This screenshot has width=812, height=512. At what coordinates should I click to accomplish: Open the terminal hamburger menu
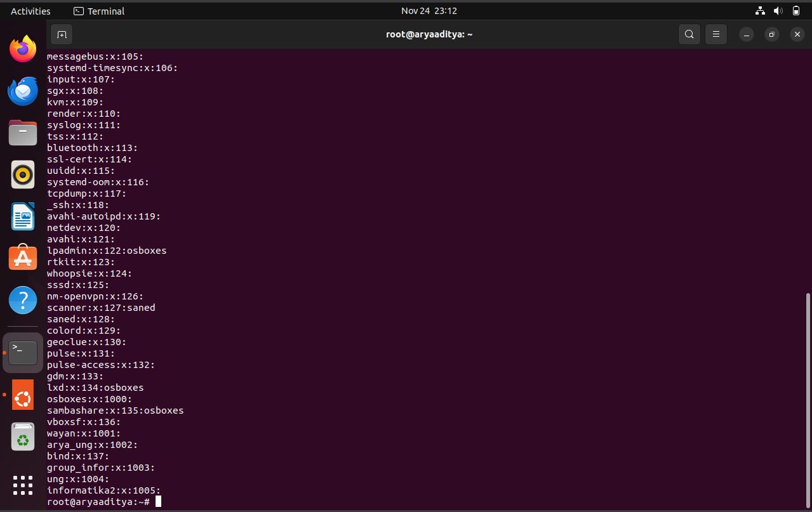point(716,34)
